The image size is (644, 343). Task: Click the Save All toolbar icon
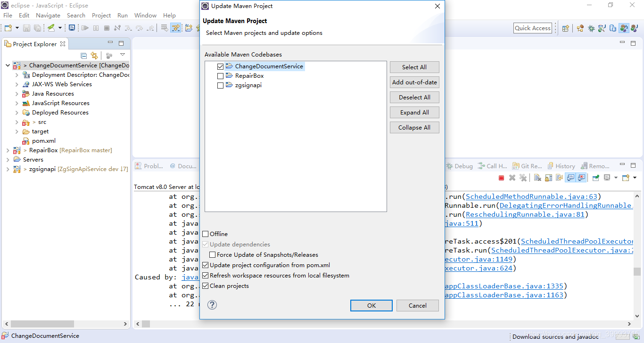click(x=38, y=28)
